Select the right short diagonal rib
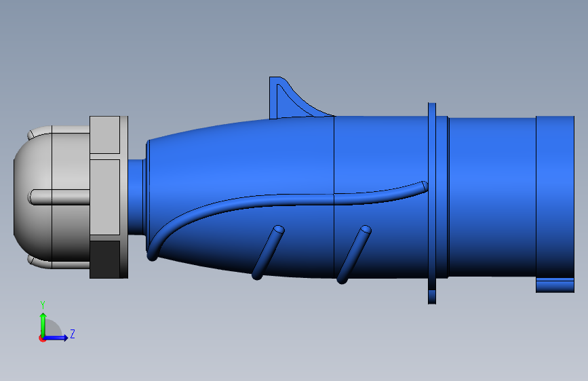The height and width of the screenshot is (381, 588). pos(354,254)
